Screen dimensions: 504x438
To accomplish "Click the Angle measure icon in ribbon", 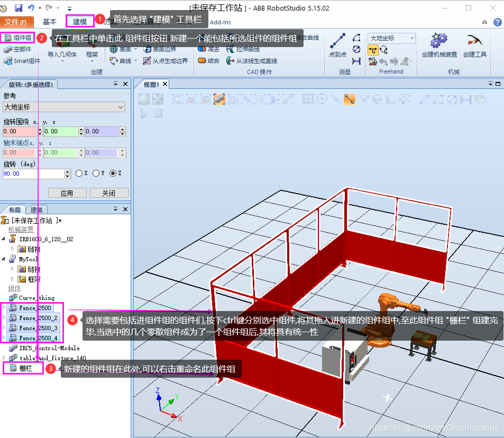I will click(x=356, y=38).
